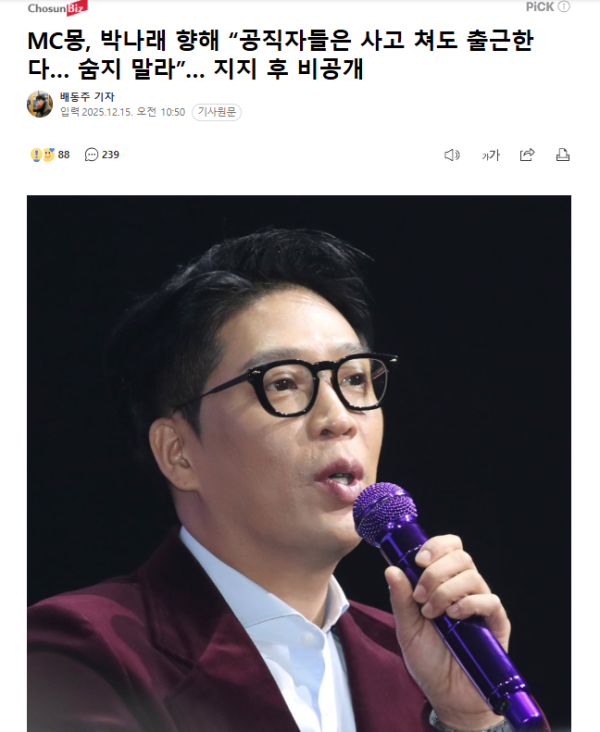Click the info icon beside PiCK

(x=564, y=7)
